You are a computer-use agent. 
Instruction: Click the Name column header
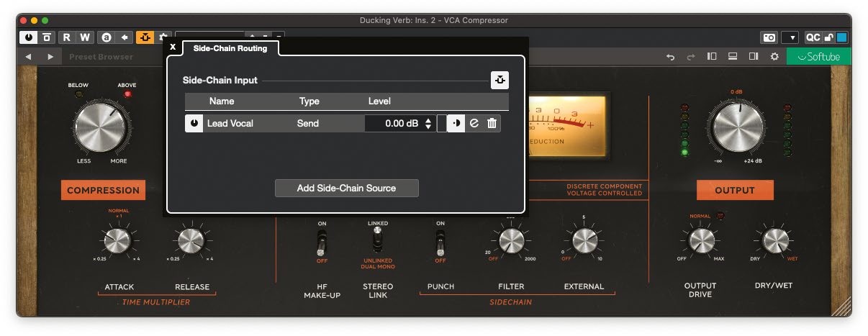point(222,101)
